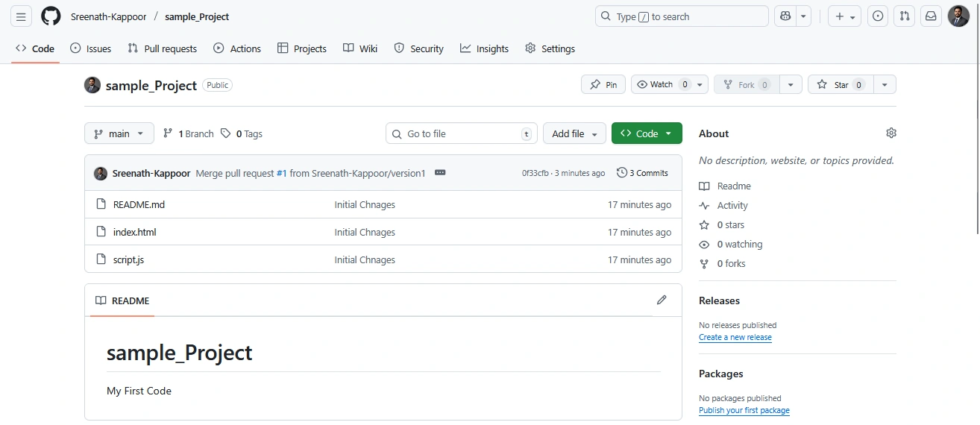Switch to the Code tab
This screenshot has width=980, height=425.
point(35,48)
